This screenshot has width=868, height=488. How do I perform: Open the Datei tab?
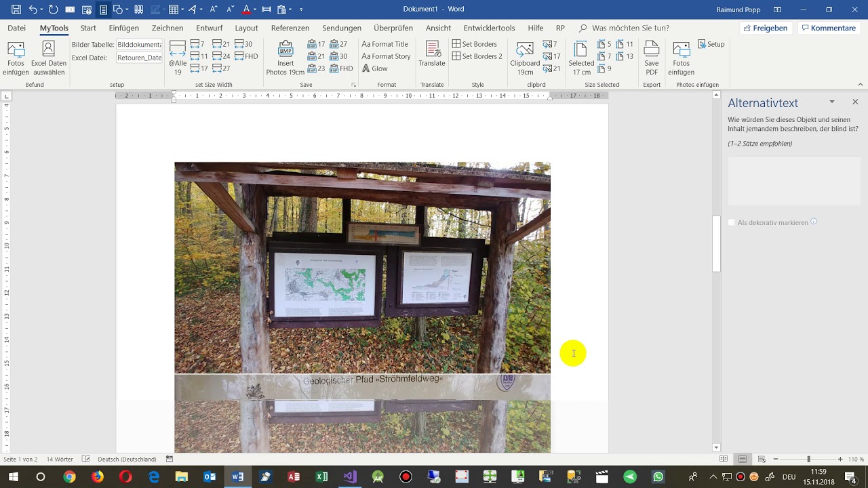(x=17, y=28)
